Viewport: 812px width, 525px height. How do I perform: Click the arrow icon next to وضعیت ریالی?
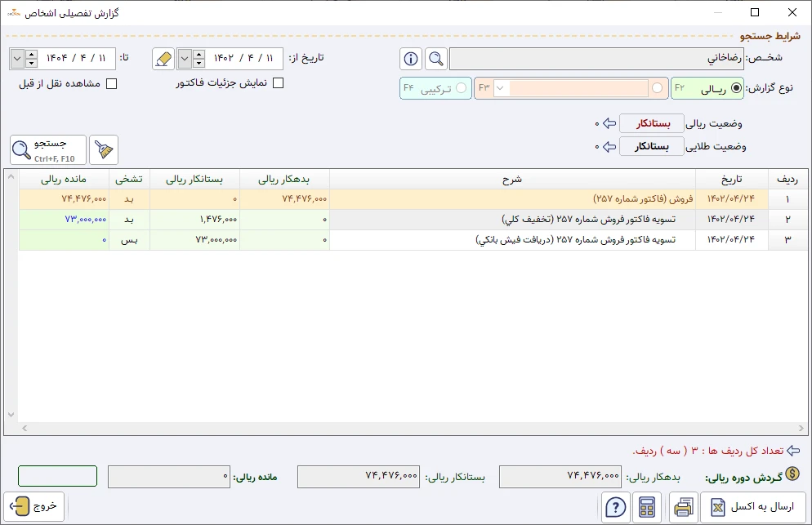609,124
